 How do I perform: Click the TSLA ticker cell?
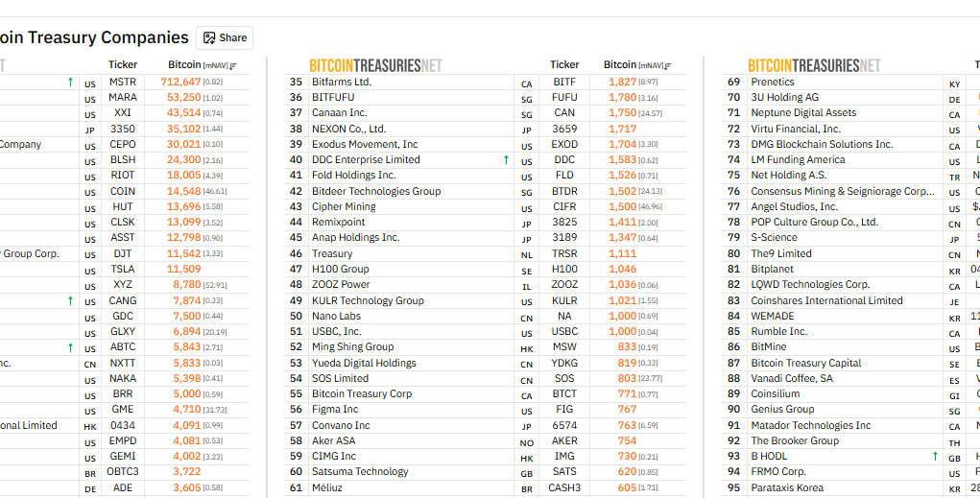(123, 270)
